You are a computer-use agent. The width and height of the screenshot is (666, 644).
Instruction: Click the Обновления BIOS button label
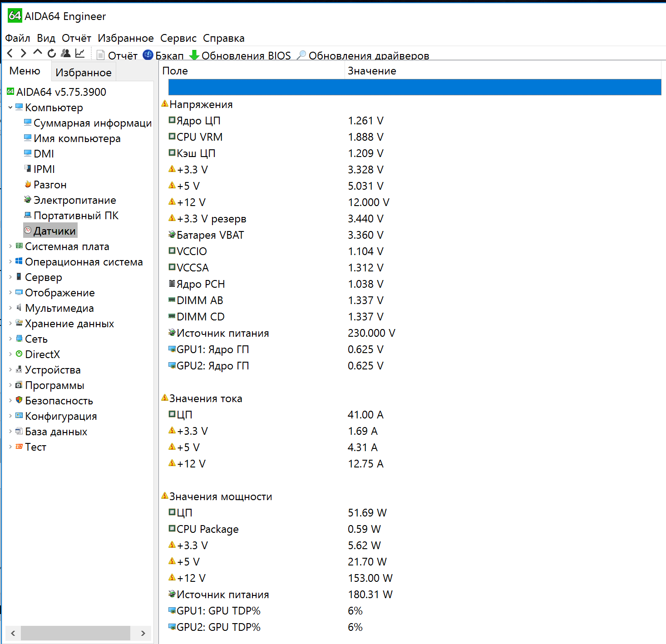click(x=246, y=55)
